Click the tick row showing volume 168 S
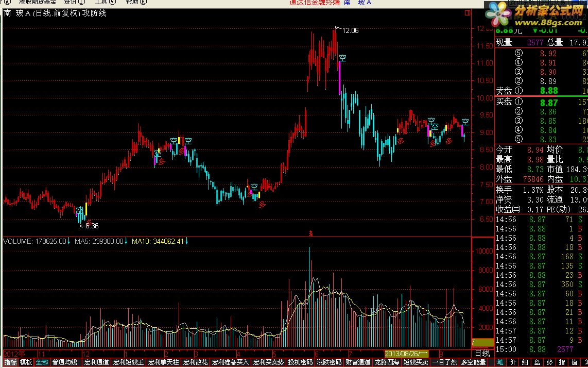This screenshot has width=588, height=368. (x=541, y=257)
